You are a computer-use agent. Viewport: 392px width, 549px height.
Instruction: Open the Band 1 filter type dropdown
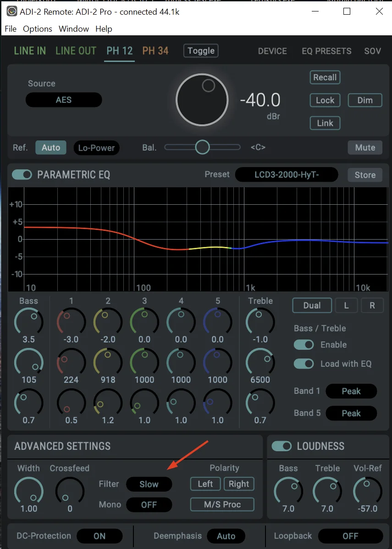click(351, 391)
